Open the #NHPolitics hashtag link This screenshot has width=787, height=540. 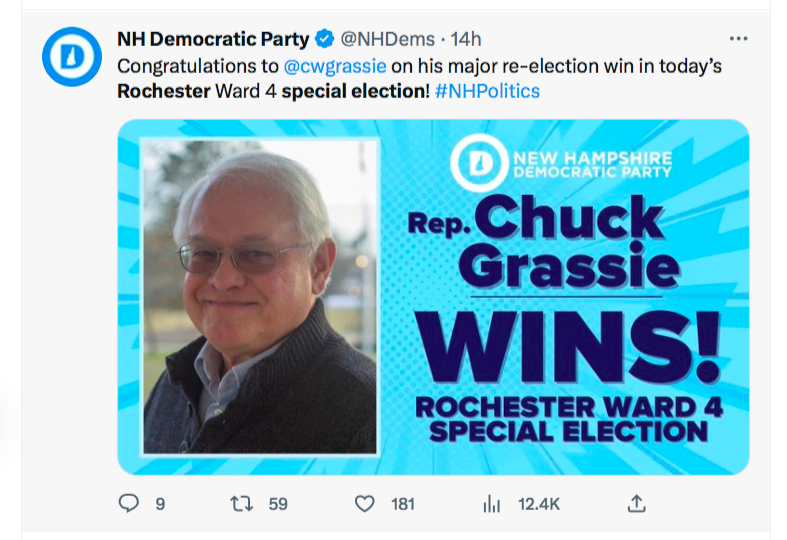tap(488, 91)
